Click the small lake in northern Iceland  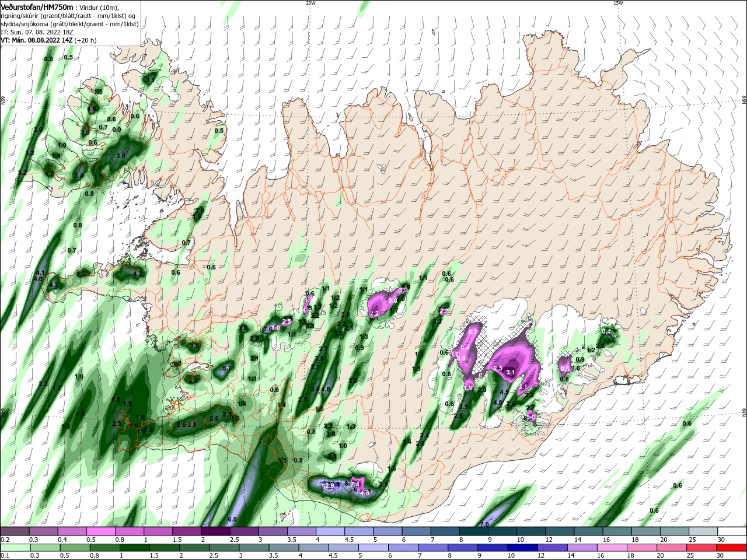382,169
